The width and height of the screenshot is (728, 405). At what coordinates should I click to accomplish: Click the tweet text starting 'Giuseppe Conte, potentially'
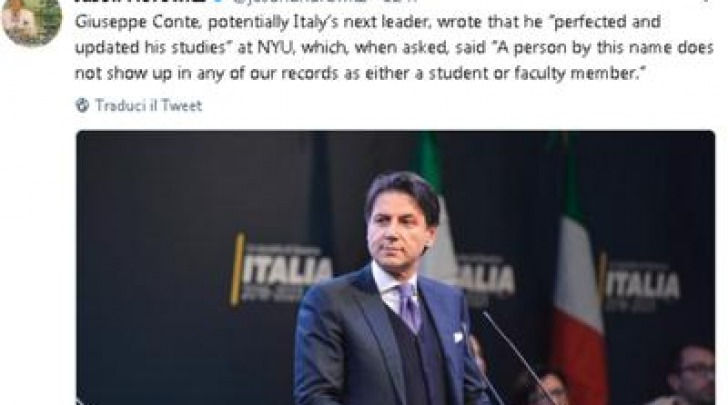(x=394, y=47)
